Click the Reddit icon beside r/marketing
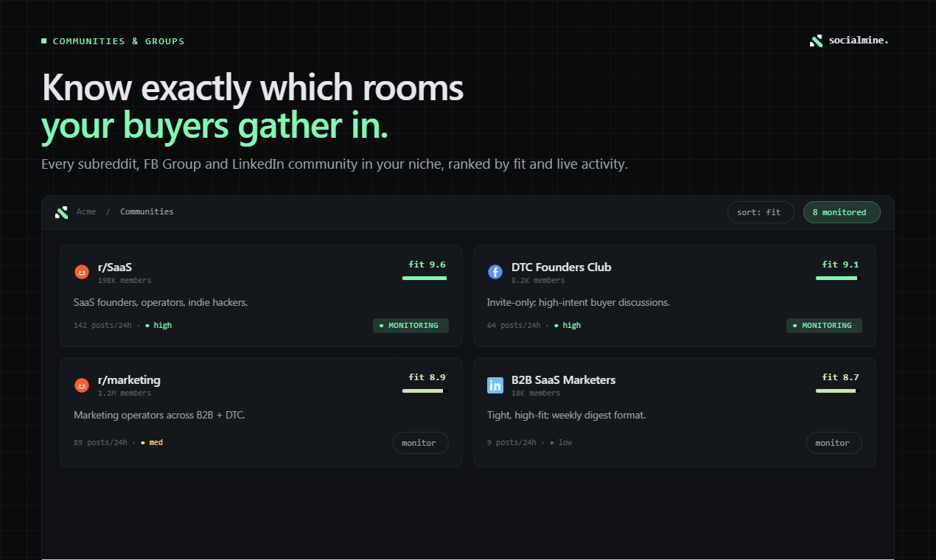Viewport: 936px width, 560px height. click(82, 385)
